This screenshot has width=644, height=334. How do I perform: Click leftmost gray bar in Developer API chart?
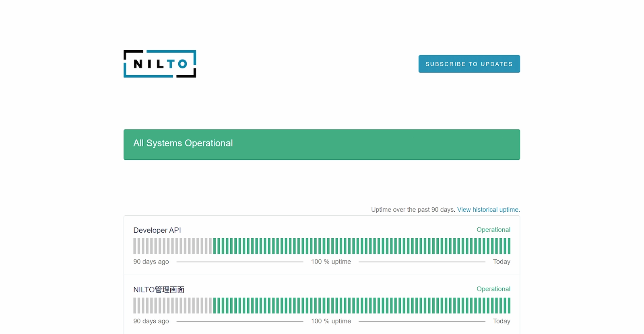134,246
